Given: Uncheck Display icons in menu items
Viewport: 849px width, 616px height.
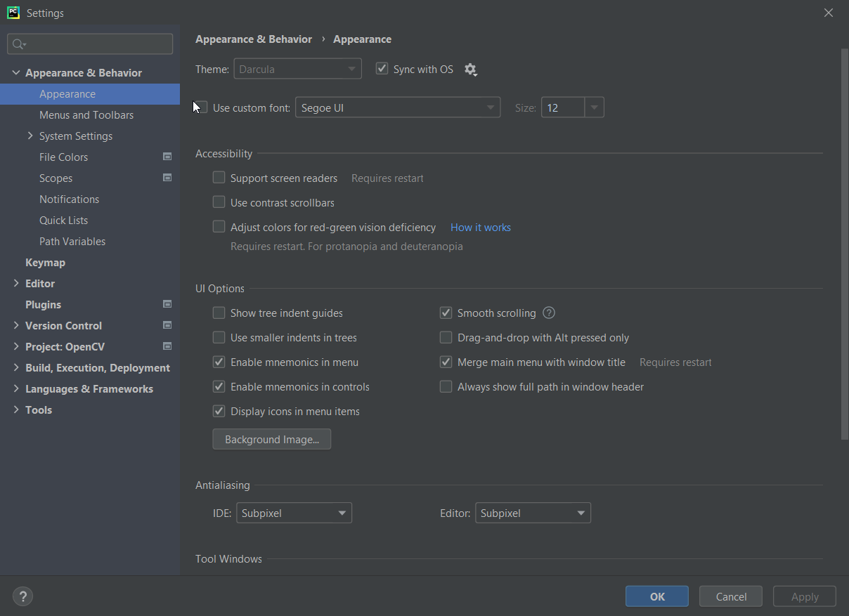Looking at the screenshot, I should 219,411.
